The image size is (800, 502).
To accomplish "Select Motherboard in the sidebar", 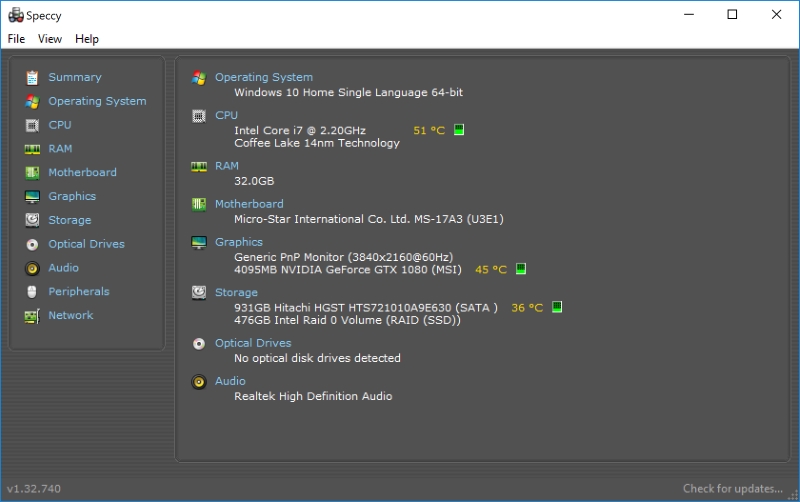I will (x=83, y=172).
